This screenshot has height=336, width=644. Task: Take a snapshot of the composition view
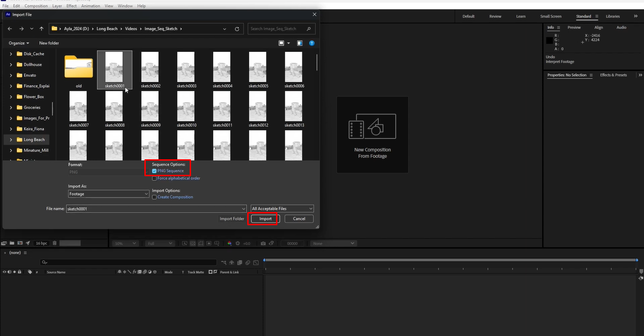(263, 243)
